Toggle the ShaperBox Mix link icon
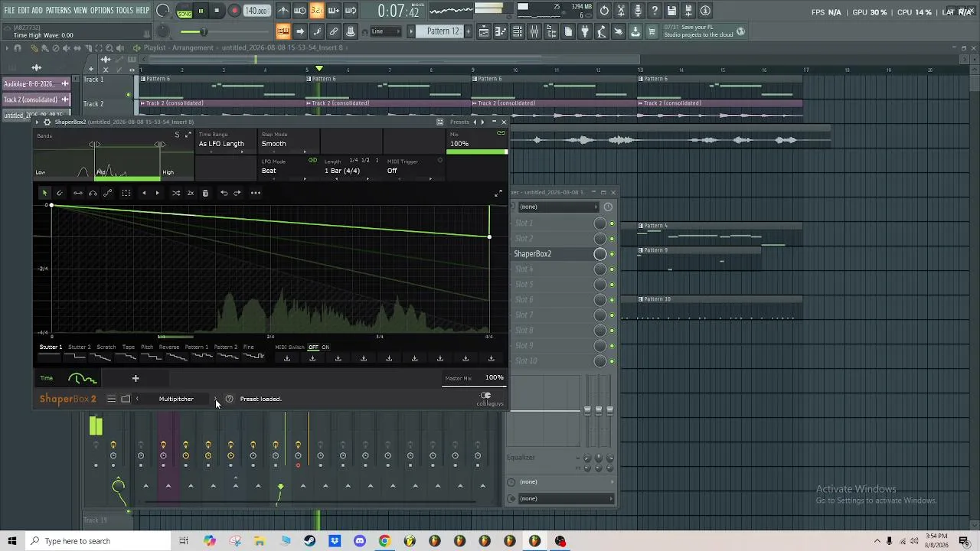Screen dimensions: 980x551 click(x=501, y=133)
